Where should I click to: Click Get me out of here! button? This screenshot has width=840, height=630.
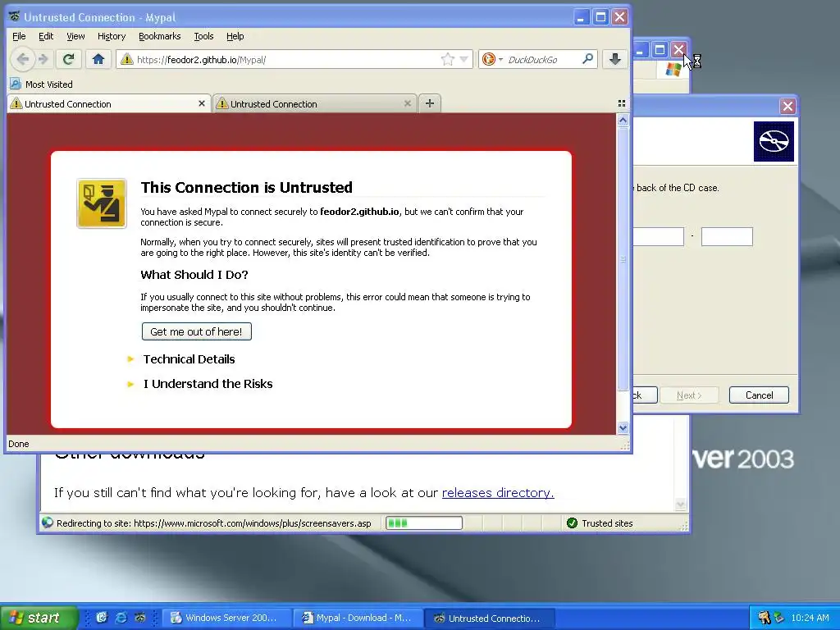click(197, 331)
